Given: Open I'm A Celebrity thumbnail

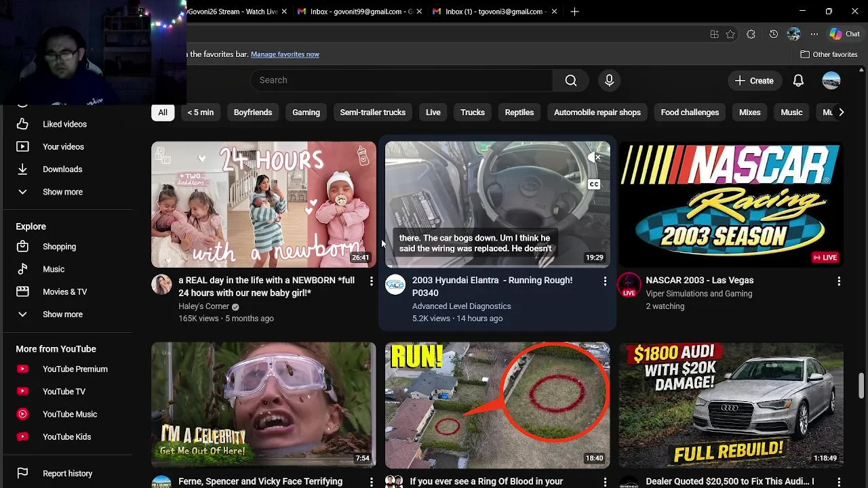Looking at the screenshot, I should [263, 405].
